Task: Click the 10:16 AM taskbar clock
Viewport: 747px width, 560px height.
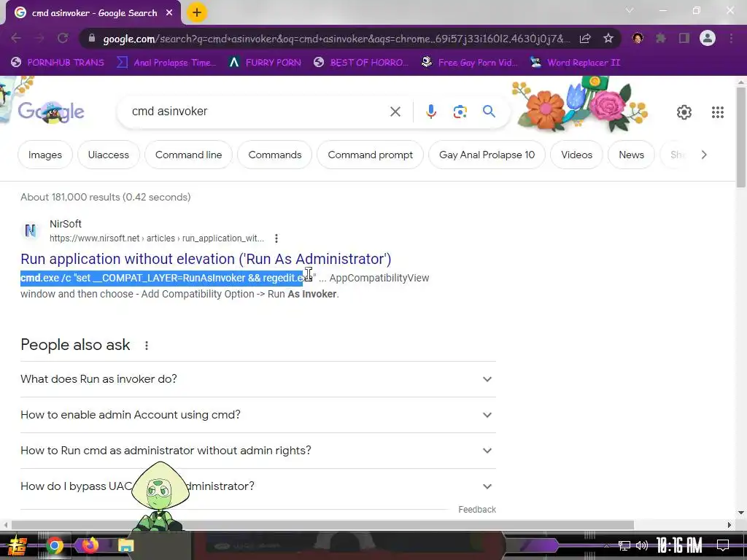Action: pos(679,545)
